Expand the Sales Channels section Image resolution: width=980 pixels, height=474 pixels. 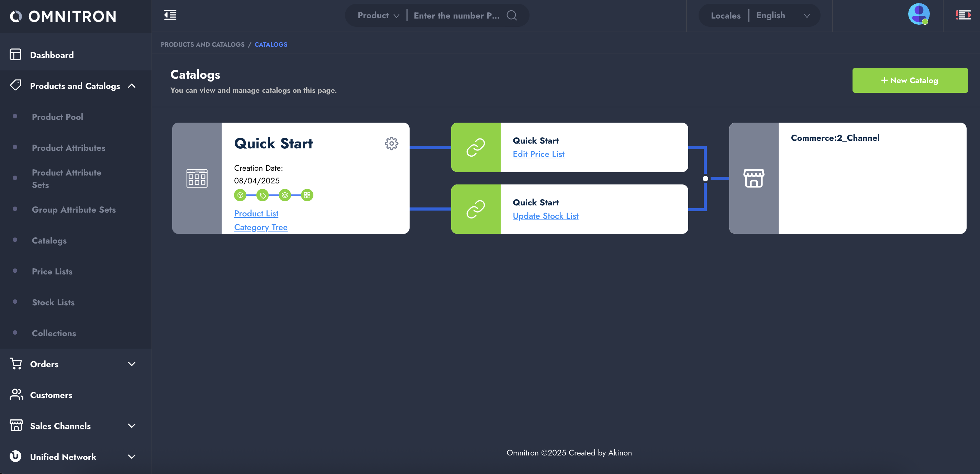132,426
